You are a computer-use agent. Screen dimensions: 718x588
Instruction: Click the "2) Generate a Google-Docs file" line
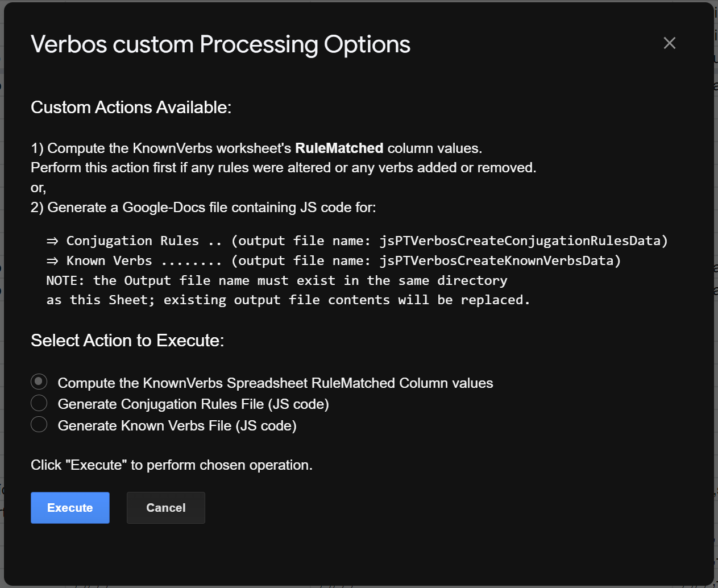pos(203,208)
